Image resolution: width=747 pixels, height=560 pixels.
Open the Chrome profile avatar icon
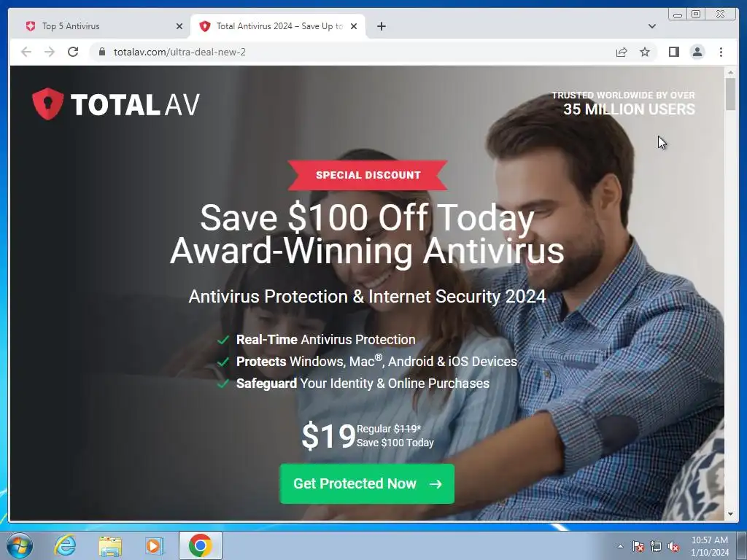pos(697,52)
